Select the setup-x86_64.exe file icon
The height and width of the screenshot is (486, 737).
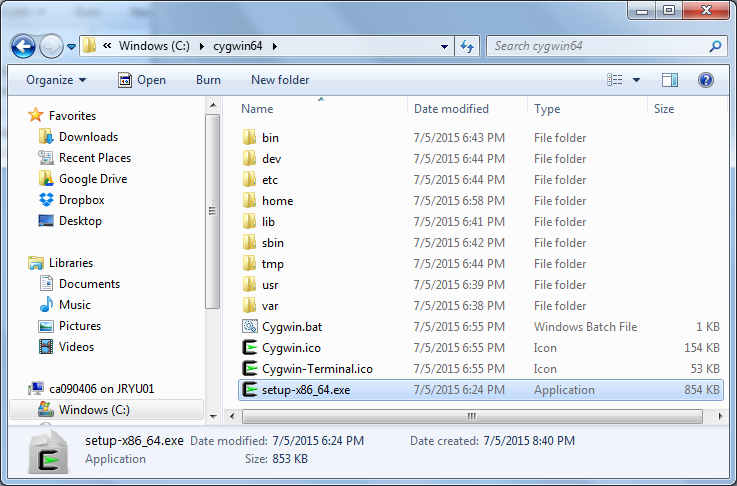point(250,390)
